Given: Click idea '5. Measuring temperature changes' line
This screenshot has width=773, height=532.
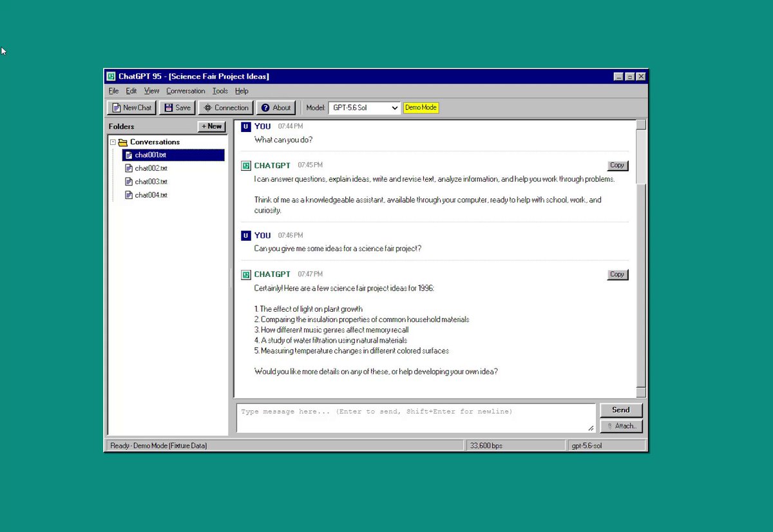Looking at the screenshot, I should click(x=352, y=351).
